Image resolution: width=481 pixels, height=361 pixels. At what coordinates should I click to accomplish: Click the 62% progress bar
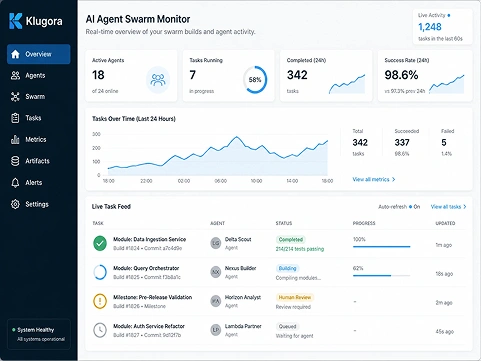pos(381,276)
